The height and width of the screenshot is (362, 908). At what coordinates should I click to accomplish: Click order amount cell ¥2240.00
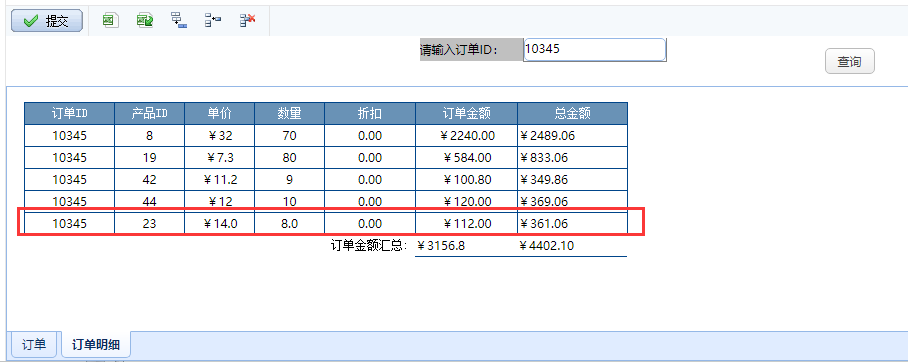[x=467, y=136]
